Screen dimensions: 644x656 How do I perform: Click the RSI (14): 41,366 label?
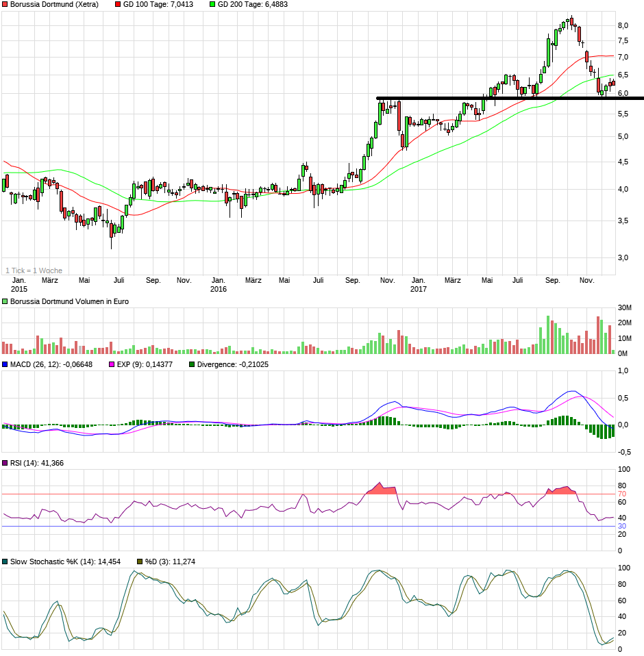37,463
